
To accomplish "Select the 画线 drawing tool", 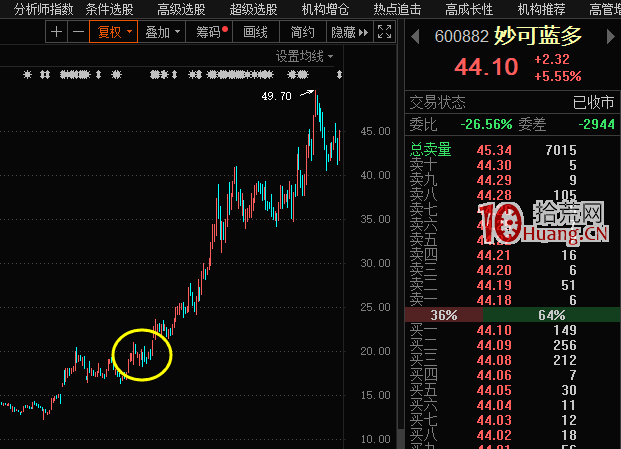I will coord(256,32).
